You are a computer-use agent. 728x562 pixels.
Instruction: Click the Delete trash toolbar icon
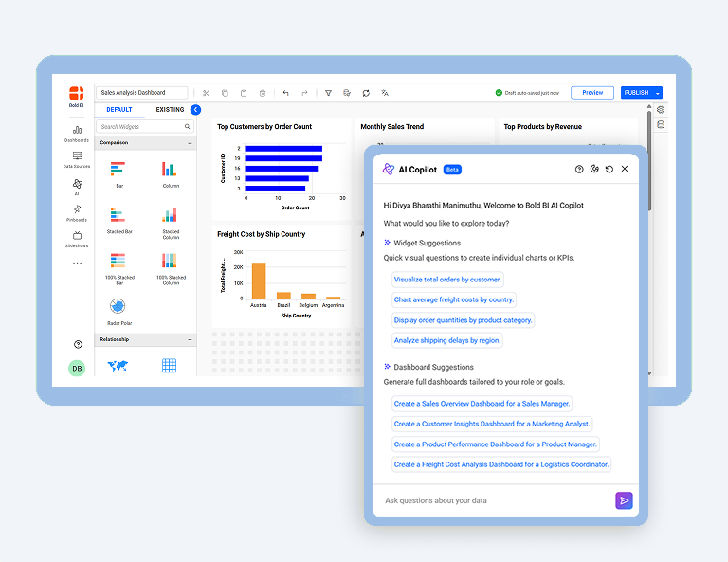(x=263, y=93)
